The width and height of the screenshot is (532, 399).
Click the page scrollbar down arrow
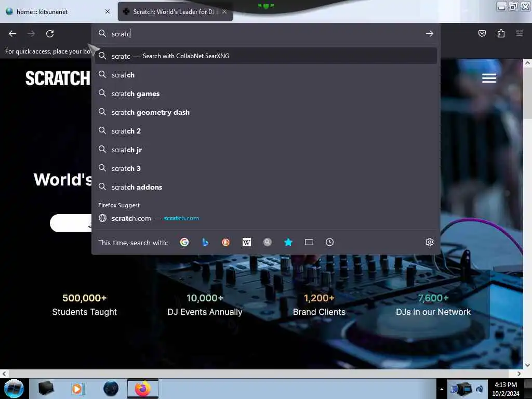[x=527, y=365]
